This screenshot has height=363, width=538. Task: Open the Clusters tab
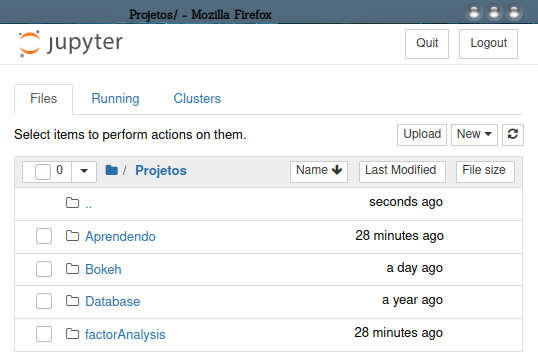197,99
